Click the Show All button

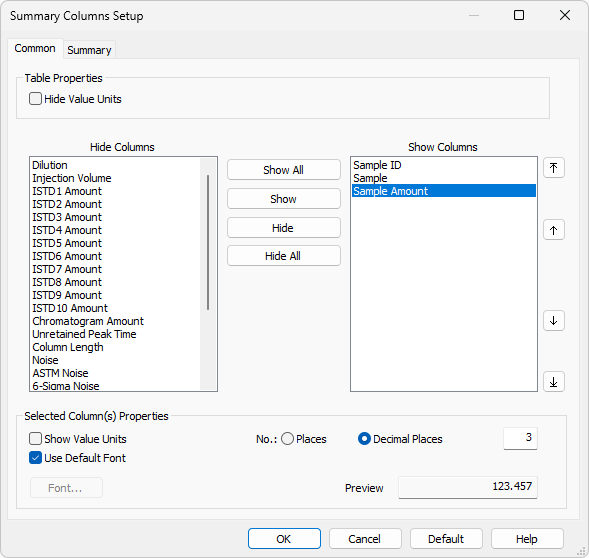tap(284, 170)
